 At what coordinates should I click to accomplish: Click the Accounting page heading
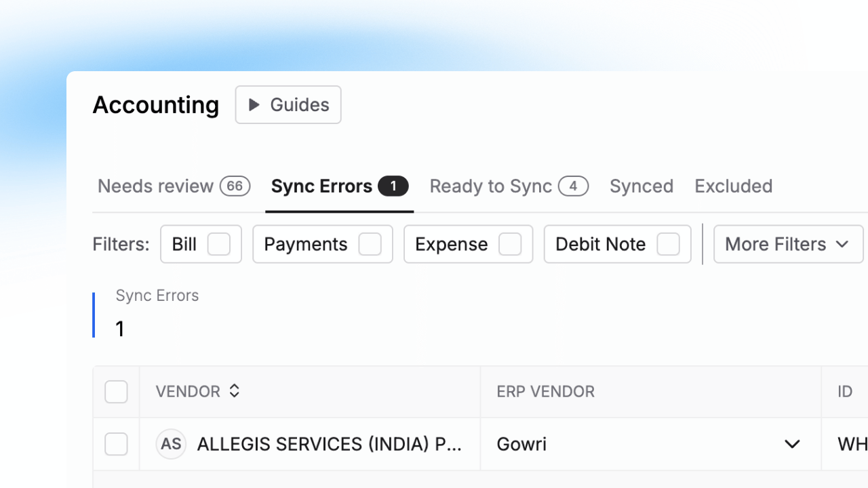pos(156,105)
